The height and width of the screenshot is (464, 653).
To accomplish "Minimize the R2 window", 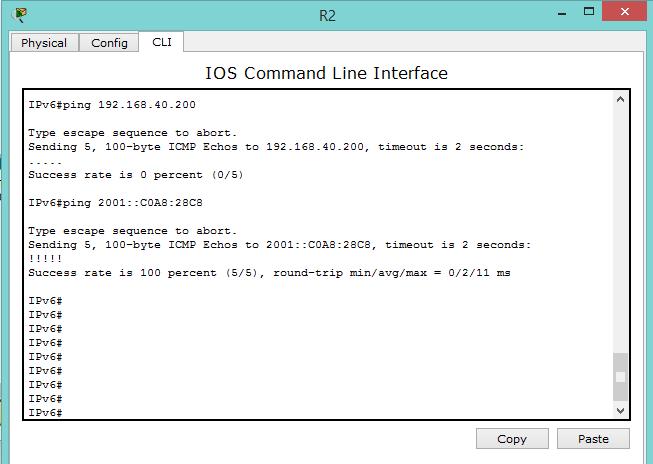I will pos(562,12).
